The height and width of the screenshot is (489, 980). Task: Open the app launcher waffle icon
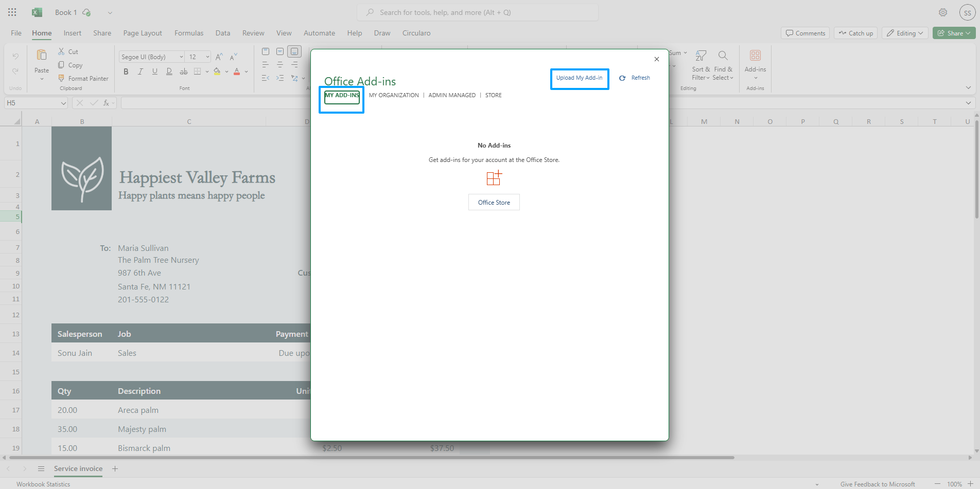click(12, 12)
